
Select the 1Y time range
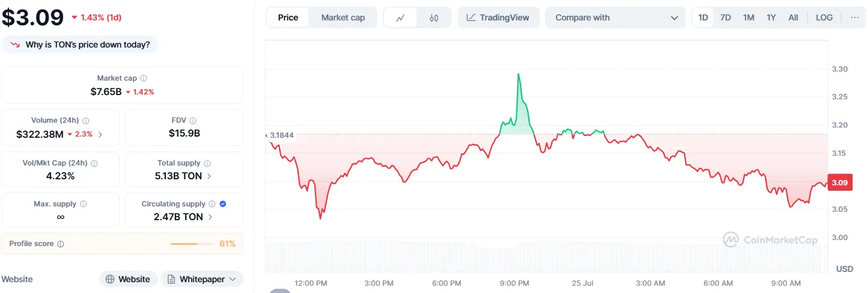(x=771, y=17)
